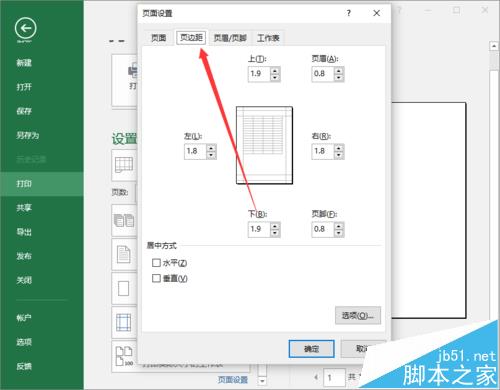Open 反馈 (Feedback) in the sidebar
The width and height of the screenshot is (500, 390).
(x=24, y=366)
